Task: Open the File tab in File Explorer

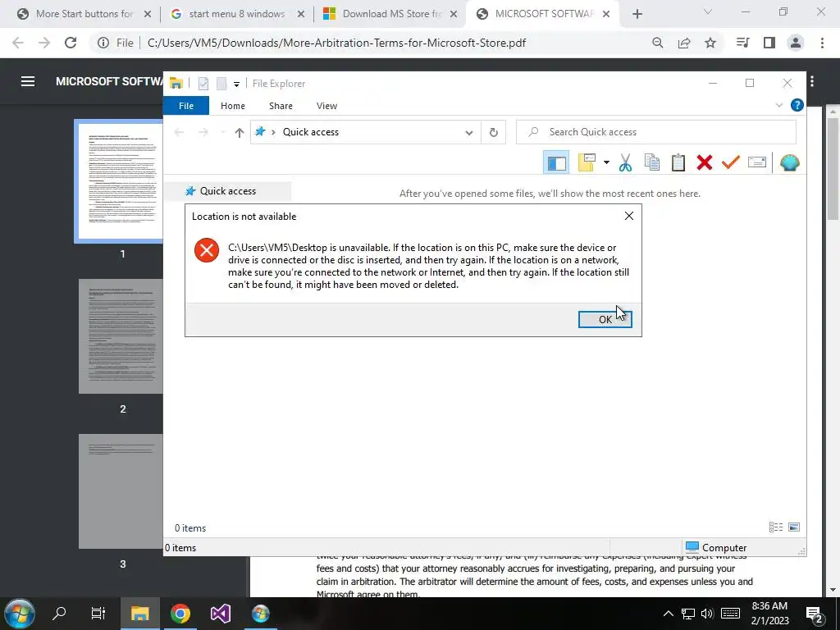Action: coord(186,106)
